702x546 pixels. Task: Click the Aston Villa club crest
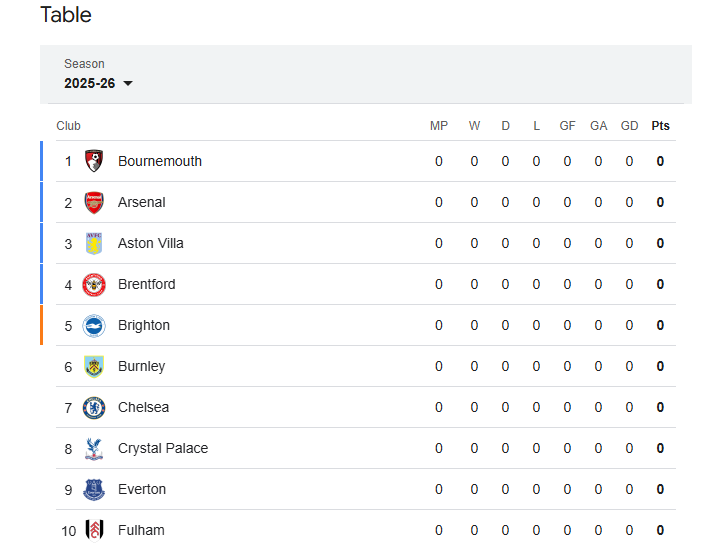point(94,243)
